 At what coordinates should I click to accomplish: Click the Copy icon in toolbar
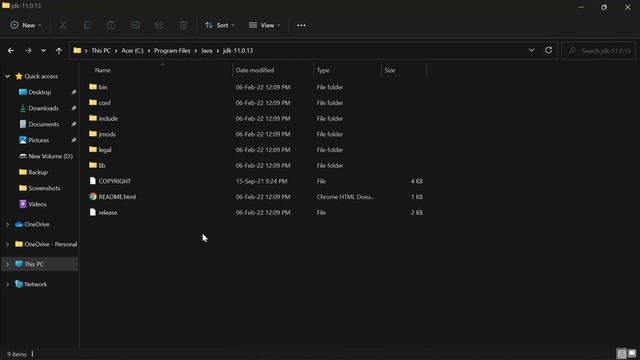coord(87,25)
